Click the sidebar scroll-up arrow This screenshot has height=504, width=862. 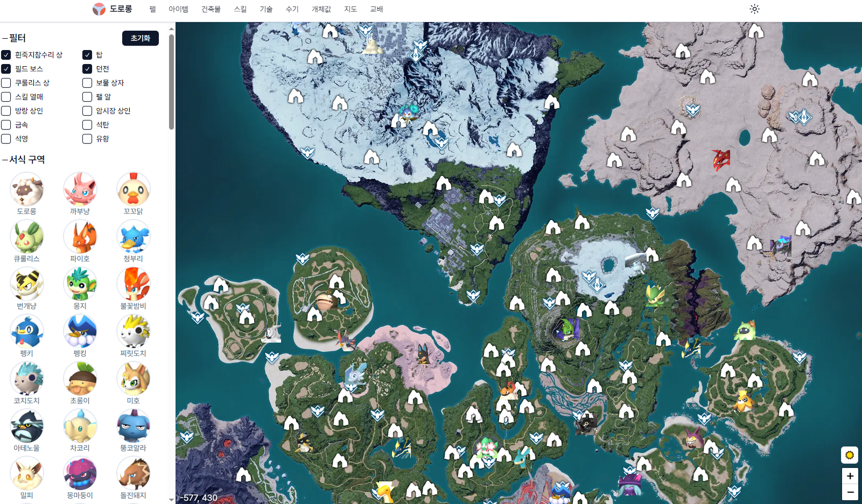[171, 29]
